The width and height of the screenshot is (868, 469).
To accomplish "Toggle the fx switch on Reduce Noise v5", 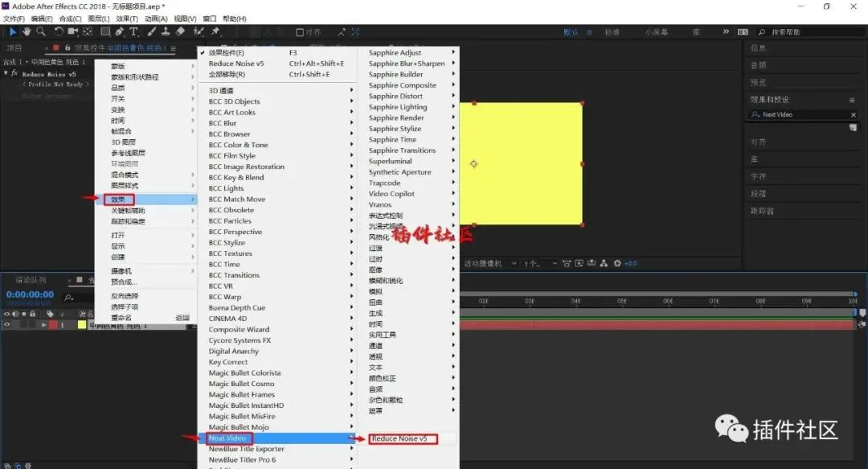I will pos(14,73).
